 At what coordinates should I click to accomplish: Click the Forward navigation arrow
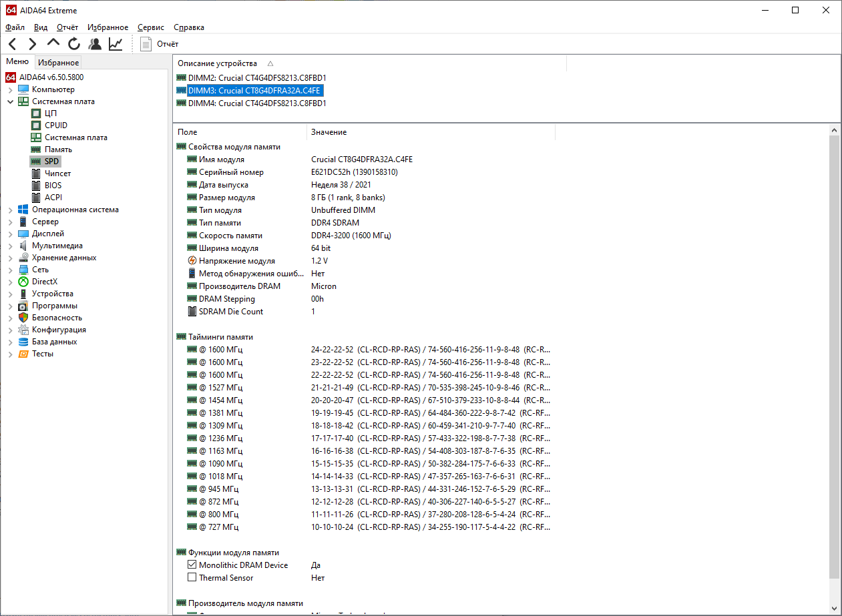(33, 44)
